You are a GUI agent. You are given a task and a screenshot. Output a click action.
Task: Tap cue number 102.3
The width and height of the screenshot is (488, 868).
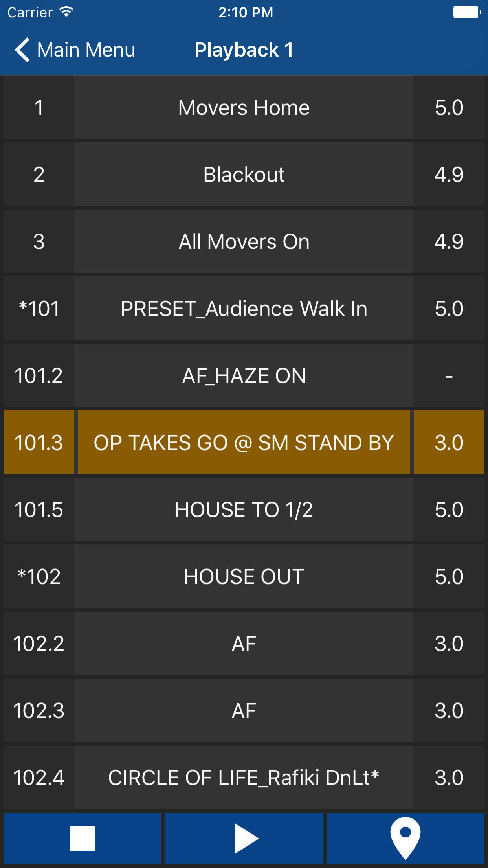[x=39, y=711]
